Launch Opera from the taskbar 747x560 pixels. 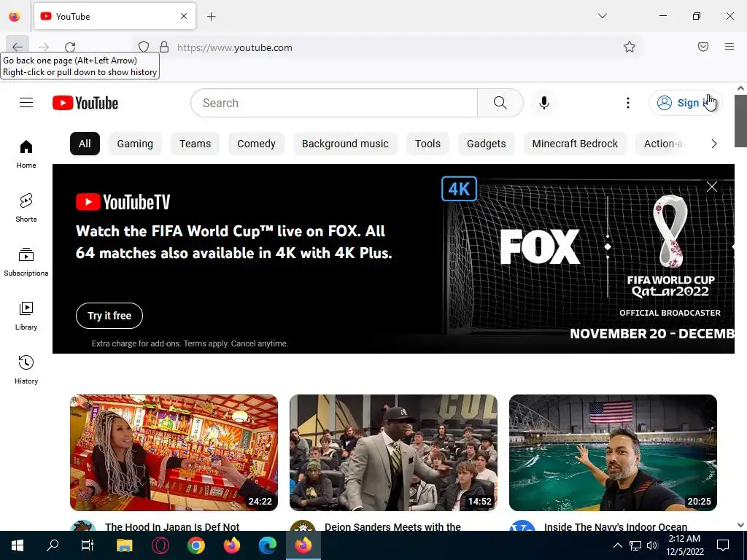[x=160, y=545]
